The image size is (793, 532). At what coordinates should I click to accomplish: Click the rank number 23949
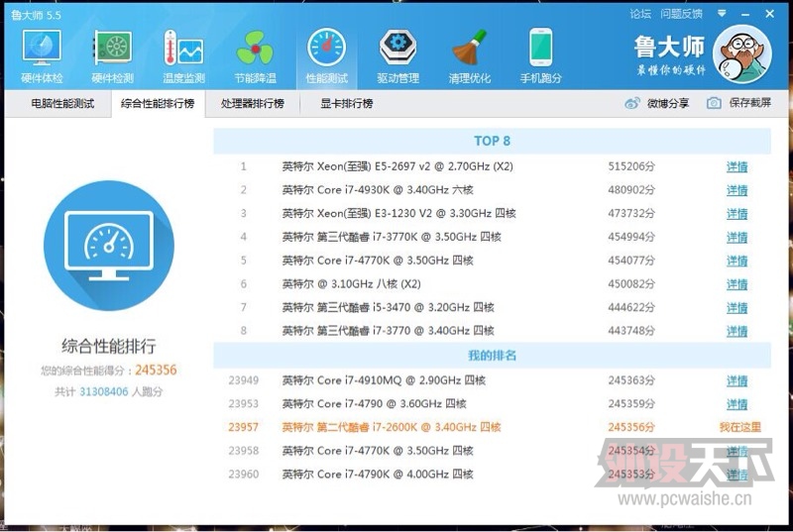243,379
